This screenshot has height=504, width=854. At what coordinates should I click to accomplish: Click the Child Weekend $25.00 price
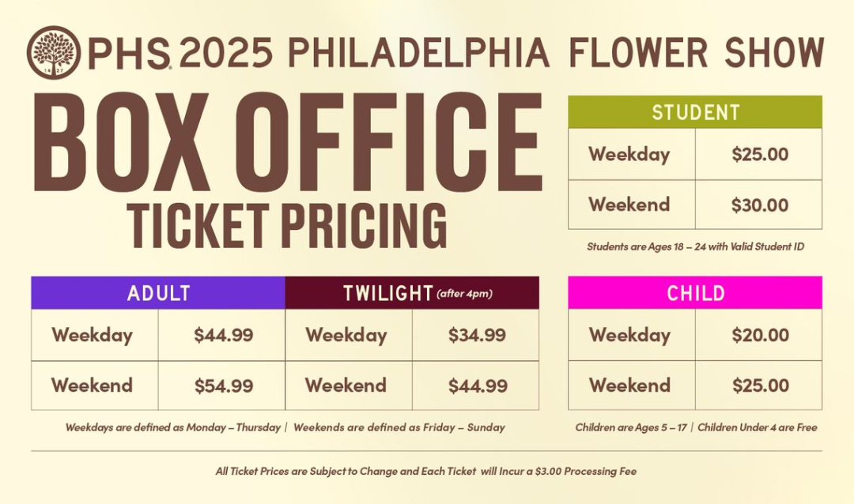click(x=761, y=386)
